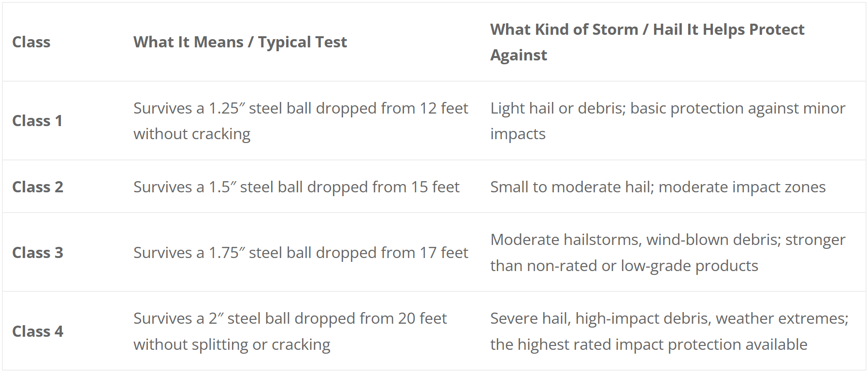Click "the highest rated impact protection available" line
Image resolution: width=868 pixels, height=373 pixels.
coord(649,344)
